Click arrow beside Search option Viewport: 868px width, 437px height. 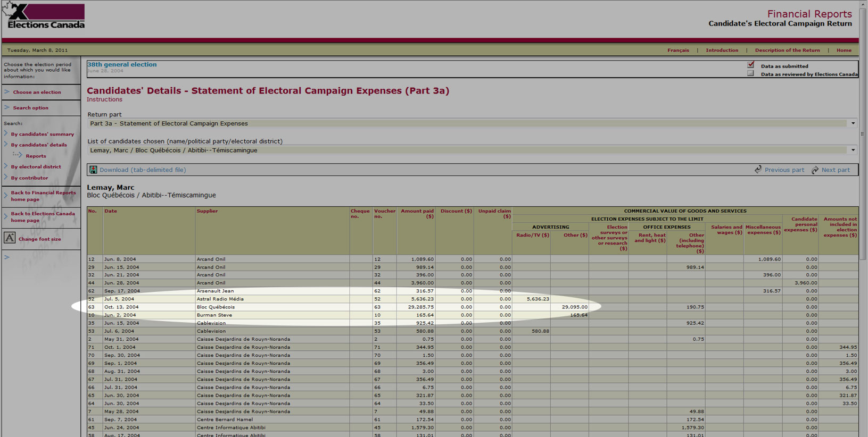(7, 107)
